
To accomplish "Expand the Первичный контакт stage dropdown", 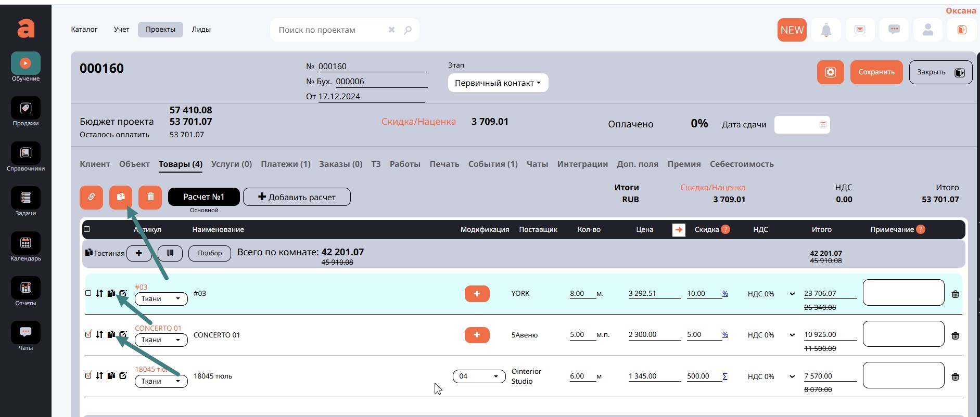I will [x=498, y=83].
